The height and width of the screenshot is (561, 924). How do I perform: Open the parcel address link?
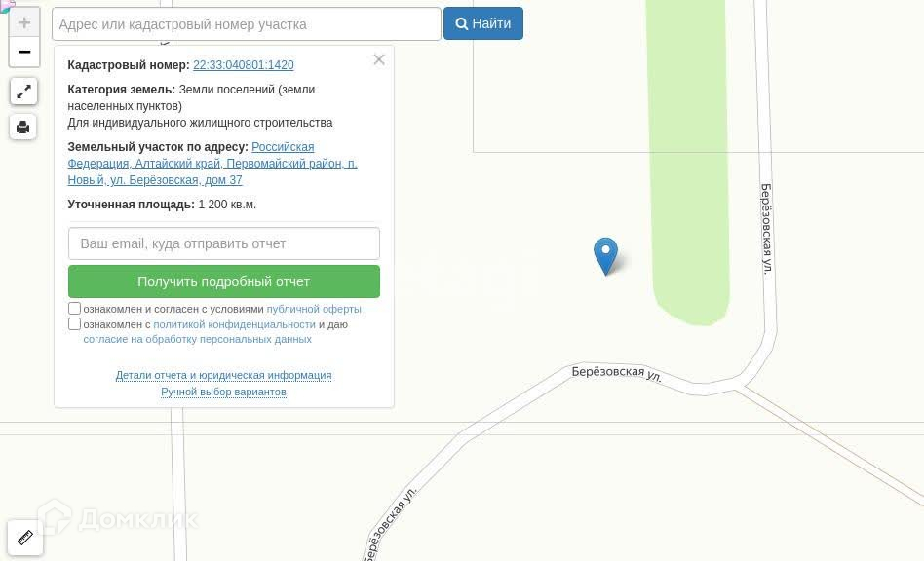pyautogui.click(x=212, y=164)
